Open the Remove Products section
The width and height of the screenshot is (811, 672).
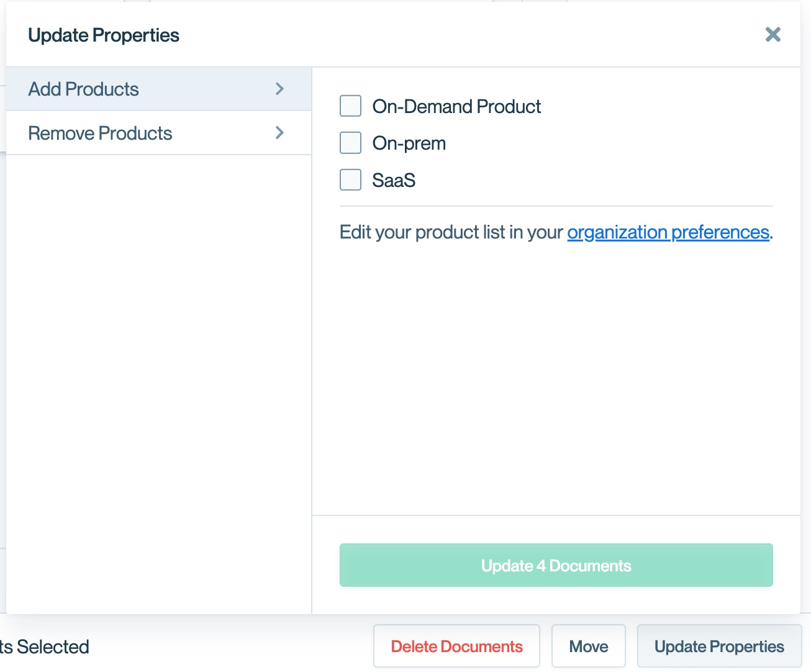pyautogui.click(x=100, y=133)
